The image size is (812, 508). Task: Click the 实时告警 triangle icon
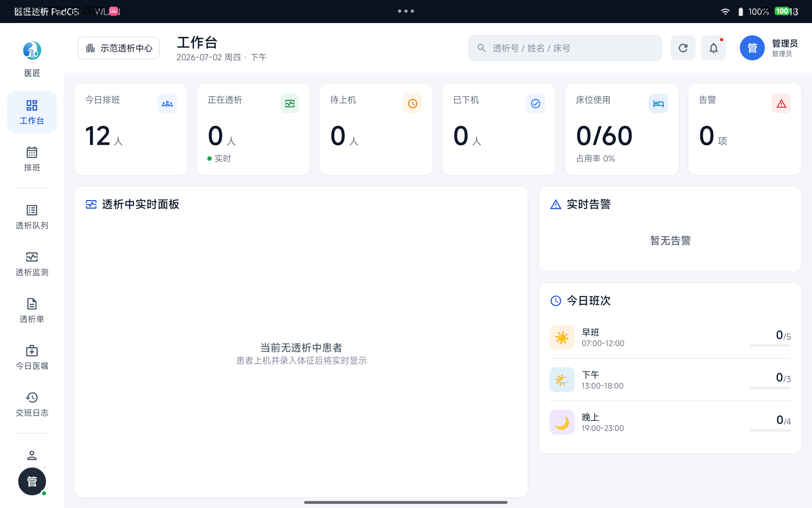(556, 204)
